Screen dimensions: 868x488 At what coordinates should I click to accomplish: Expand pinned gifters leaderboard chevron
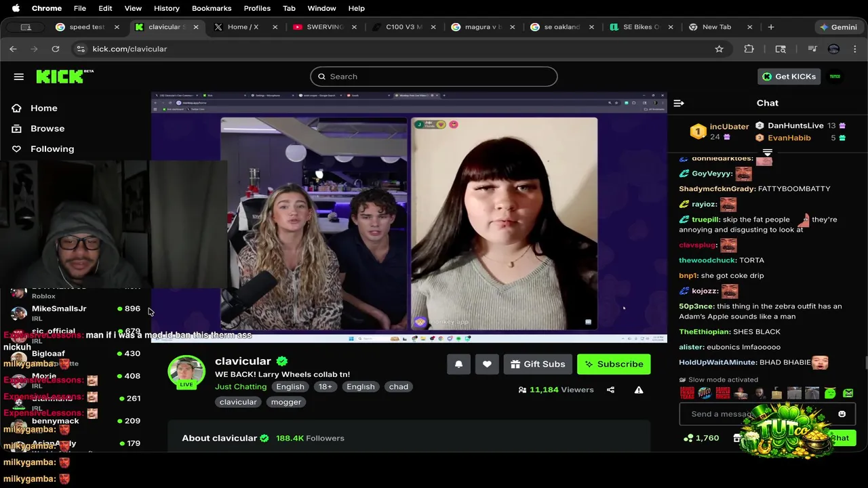point(768,153)
